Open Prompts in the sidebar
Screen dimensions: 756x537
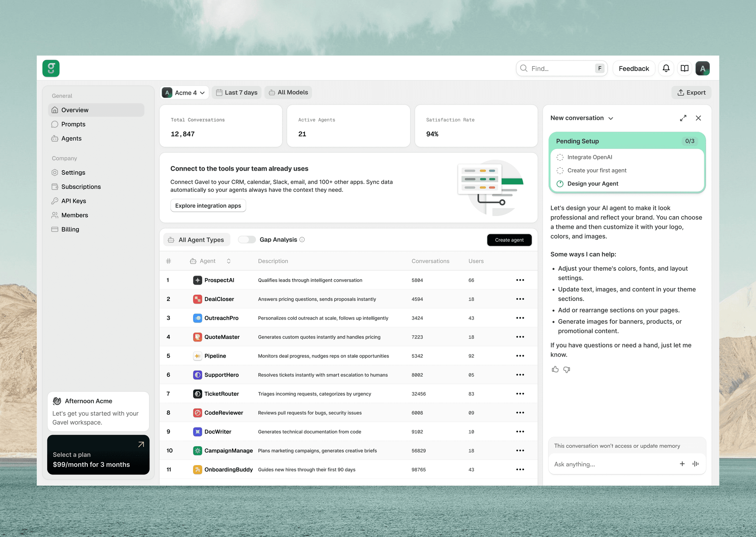(73, 124)
